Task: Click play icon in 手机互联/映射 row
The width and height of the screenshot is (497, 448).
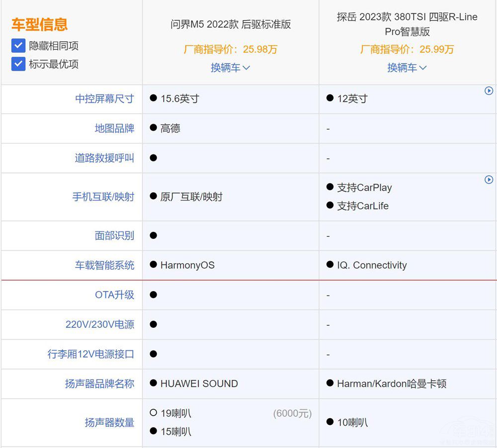Action: point(489,180)
